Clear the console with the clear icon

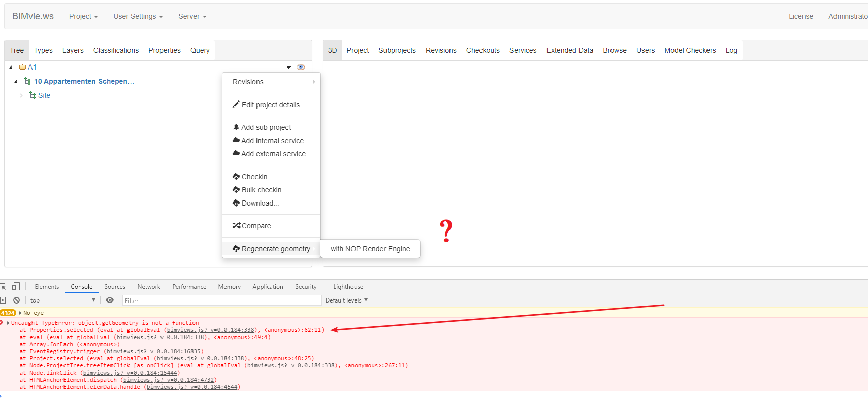point(17,300)
